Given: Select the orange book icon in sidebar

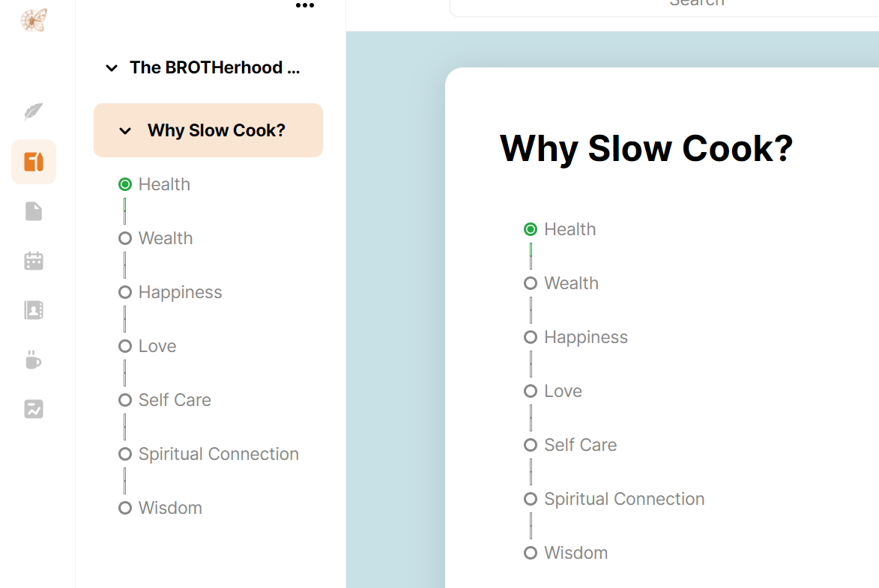Looking at the screenshot, I should click(34, 162).
